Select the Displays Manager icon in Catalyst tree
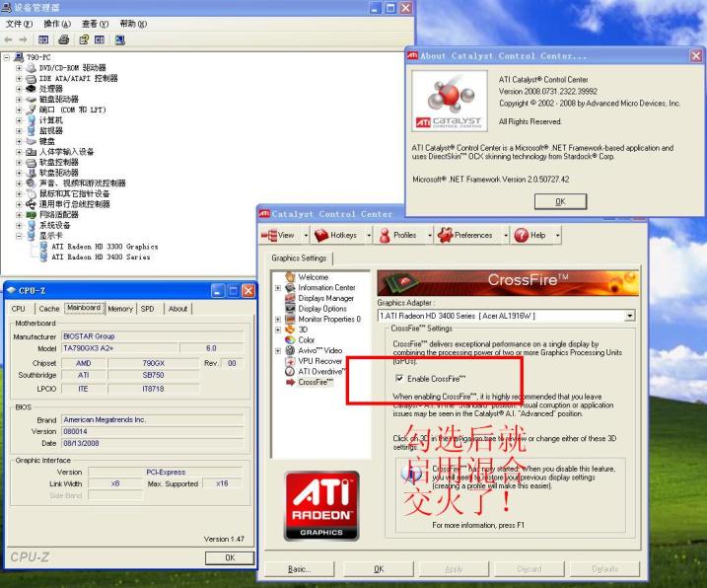 click(290, 298)
